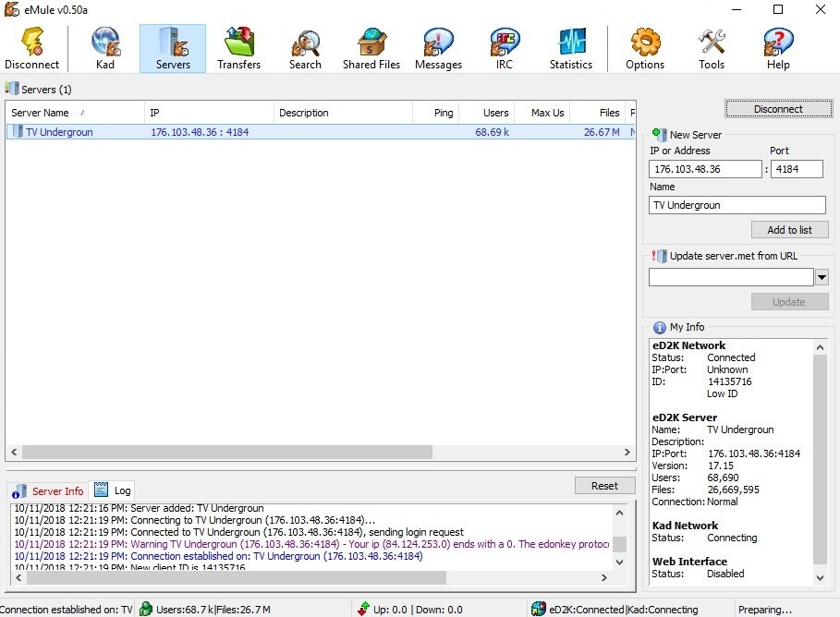The width and height of the screenshot is (840, 617).
Task: Click the eMule title bar icon
Action: (12, 9)
